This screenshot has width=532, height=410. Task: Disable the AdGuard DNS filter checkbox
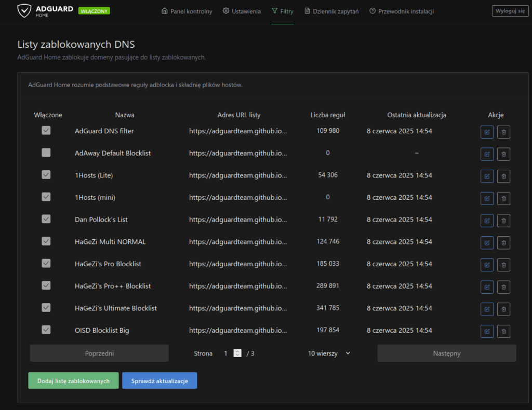pyautogui.click(x=46, y=130)
